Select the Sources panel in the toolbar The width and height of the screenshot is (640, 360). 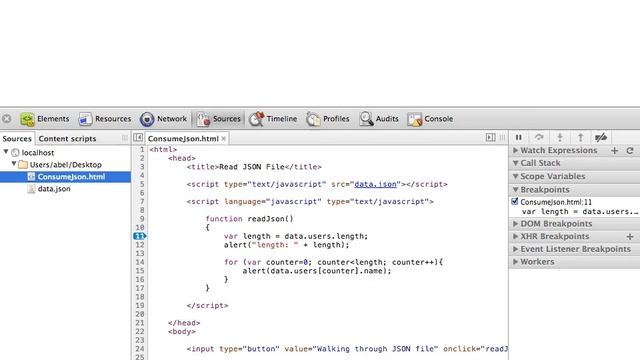219,119
